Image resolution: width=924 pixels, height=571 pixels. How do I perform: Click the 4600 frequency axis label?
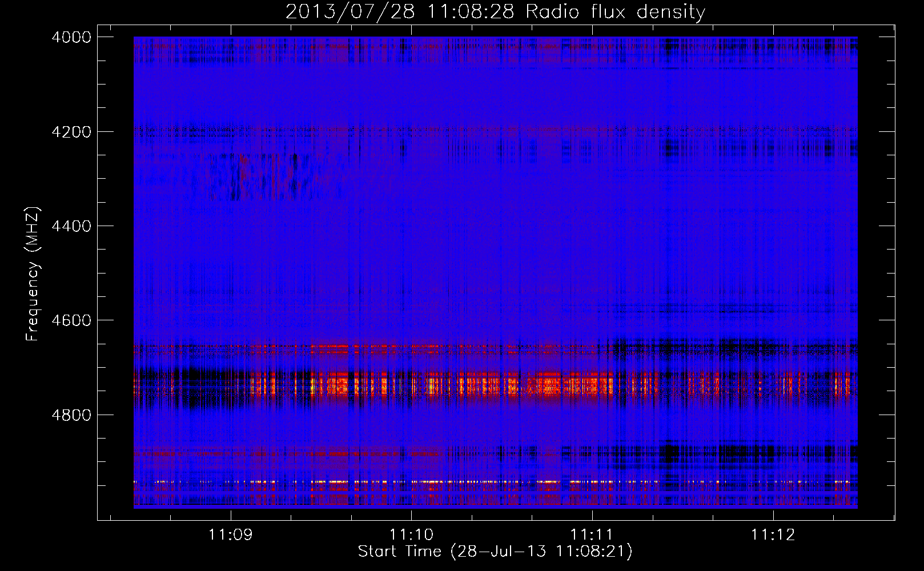(71, 320)
